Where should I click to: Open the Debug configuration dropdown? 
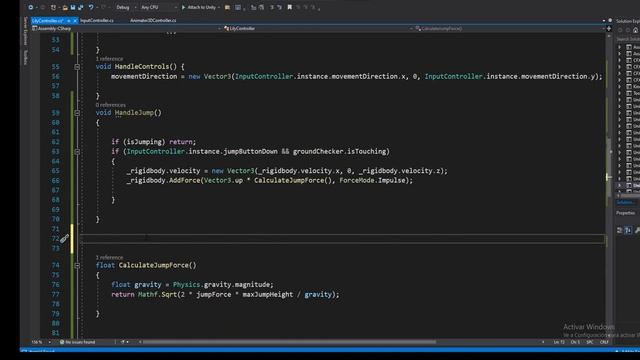coord(126,7)
